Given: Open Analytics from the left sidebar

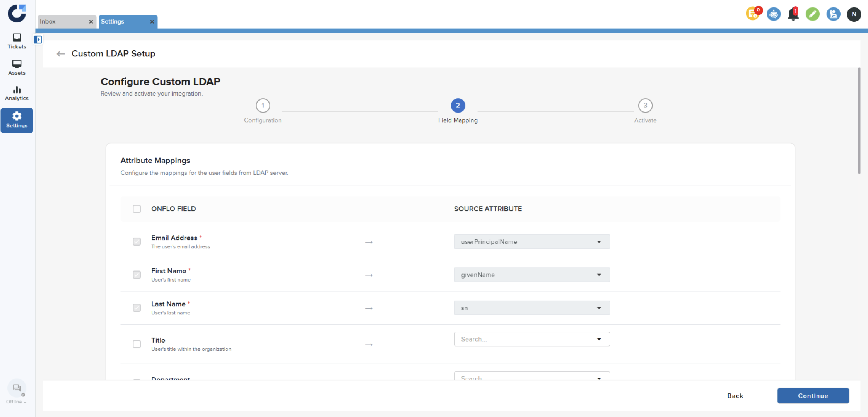Looking at the screenshot, I should click(x=17, y=93).
